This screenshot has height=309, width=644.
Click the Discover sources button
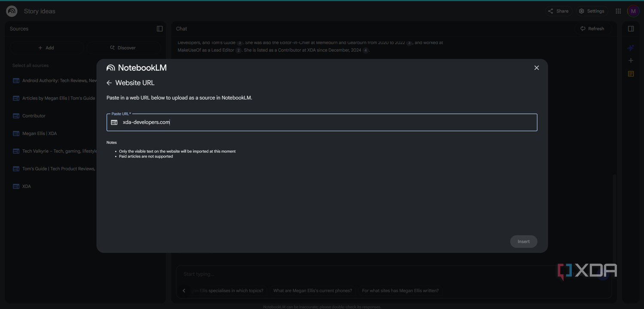[x=123, y=48]
